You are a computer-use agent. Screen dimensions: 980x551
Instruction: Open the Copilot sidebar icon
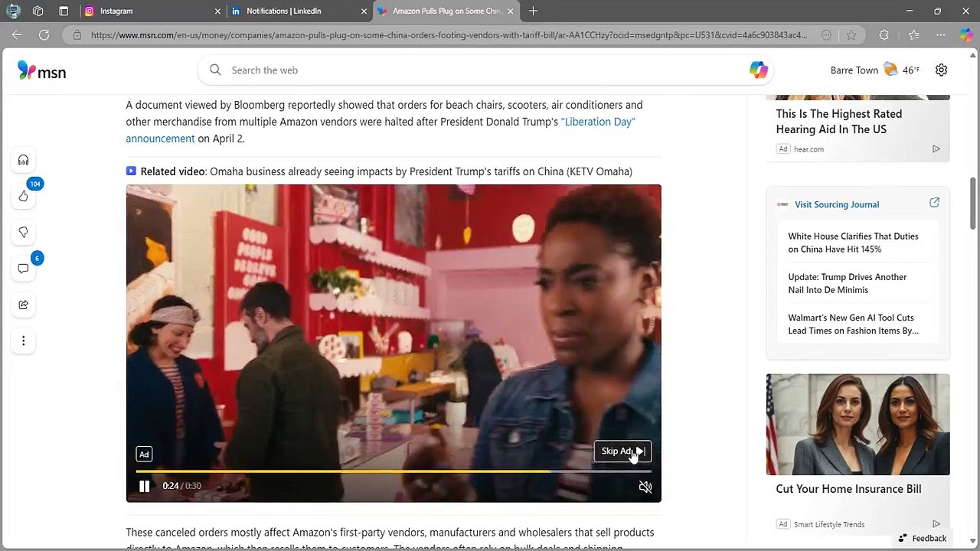click(x=966, y=35)
